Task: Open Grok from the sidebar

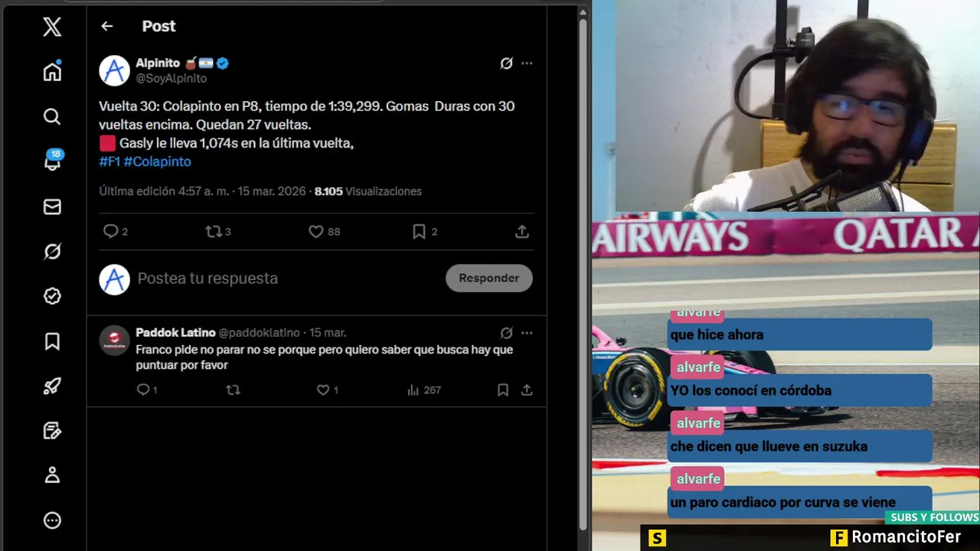Action: tap(52, 251)
